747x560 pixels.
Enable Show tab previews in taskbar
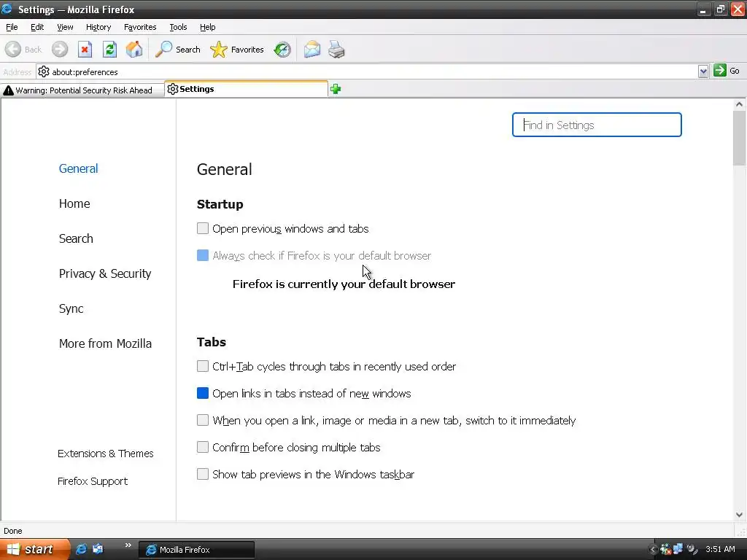pos(203,474)
